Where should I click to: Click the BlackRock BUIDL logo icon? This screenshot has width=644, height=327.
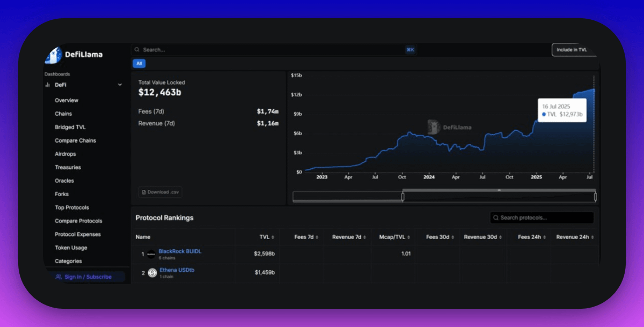[x=152, y=254]
